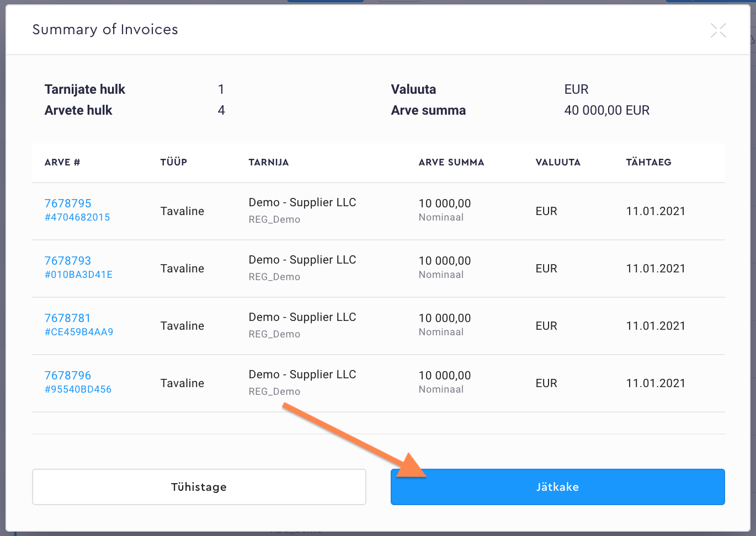
Task: Select due date in invoice 7678796 row
Action: click(x=656, y=383)
